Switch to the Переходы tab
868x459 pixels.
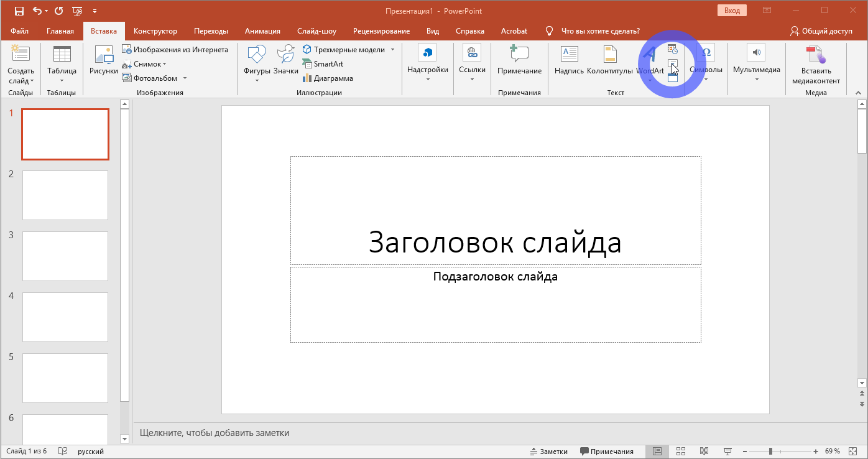211,31
